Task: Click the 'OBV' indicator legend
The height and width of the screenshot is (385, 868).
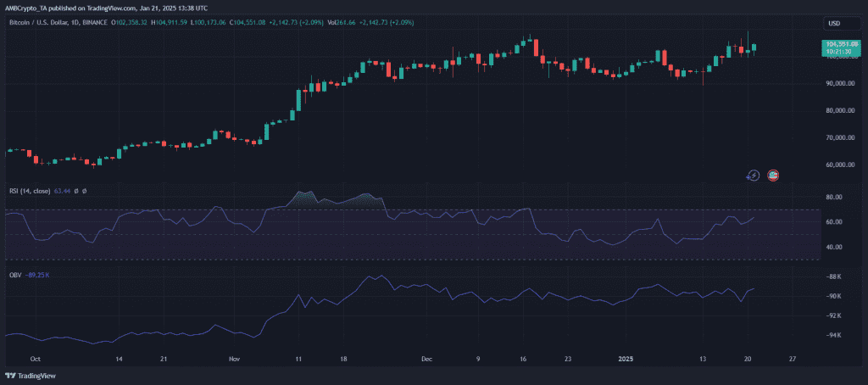Action: click(15, 274)
